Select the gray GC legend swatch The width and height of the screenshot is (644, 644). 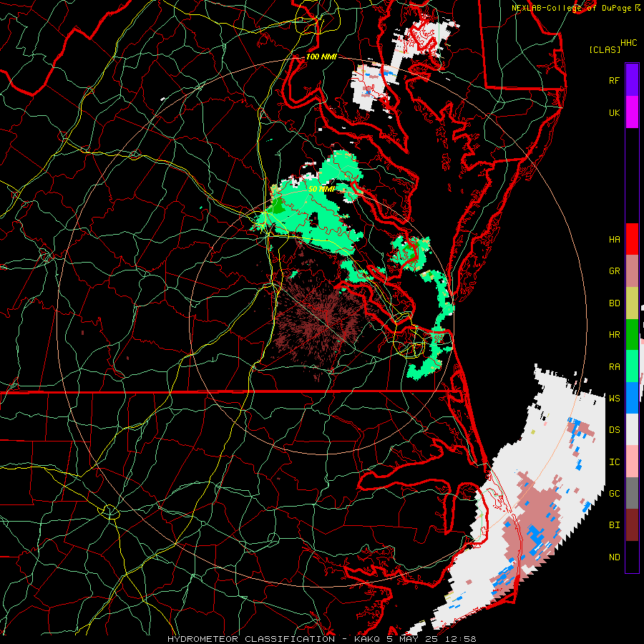pos(632,493)
